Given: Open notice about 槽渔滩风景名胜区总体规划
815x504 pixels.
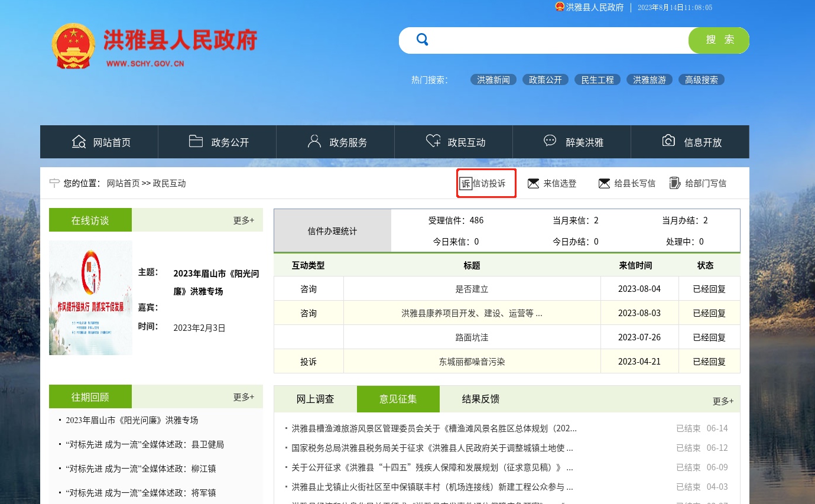Looking at the screenshot, I should point(434,428).
